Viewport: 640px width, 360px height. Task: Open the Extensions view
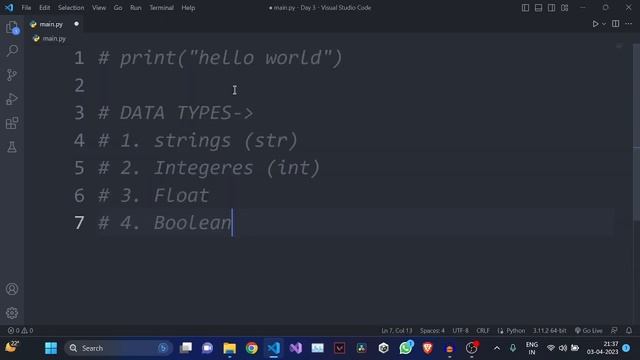pos(12,123)
